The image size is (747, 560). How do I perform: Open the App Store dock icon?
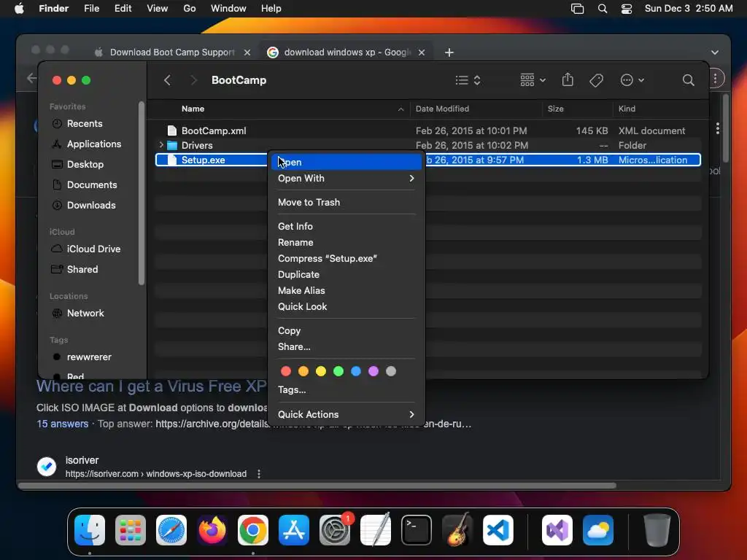(294, 530)
